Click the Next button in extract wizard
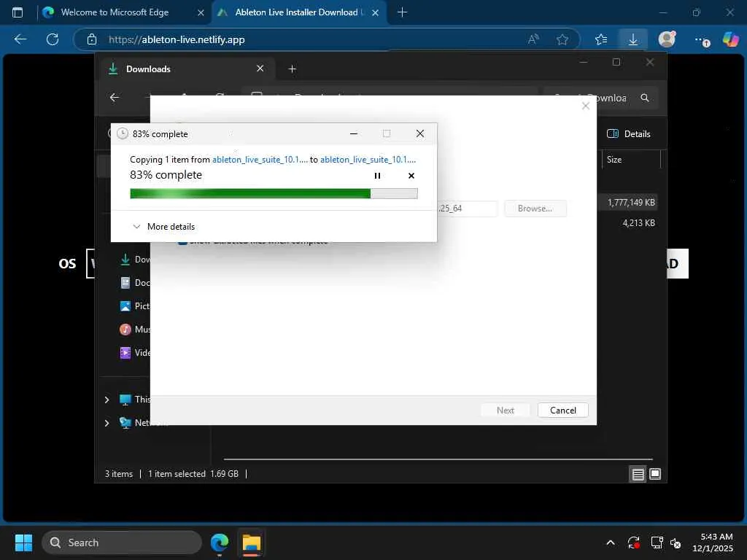Image resolution: width=747 pixels, height=560 pixels. 505,410
